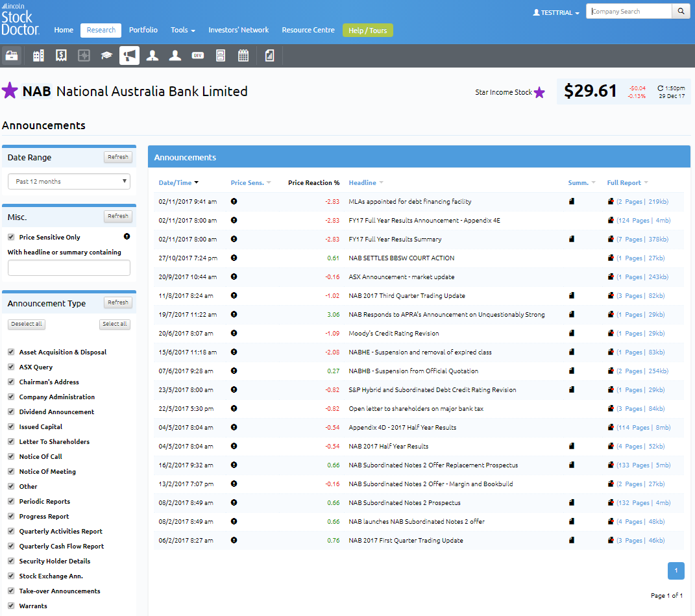Open the bar chart report icon
The width and height of the screenshot is (695, 616).
[269, 55]
